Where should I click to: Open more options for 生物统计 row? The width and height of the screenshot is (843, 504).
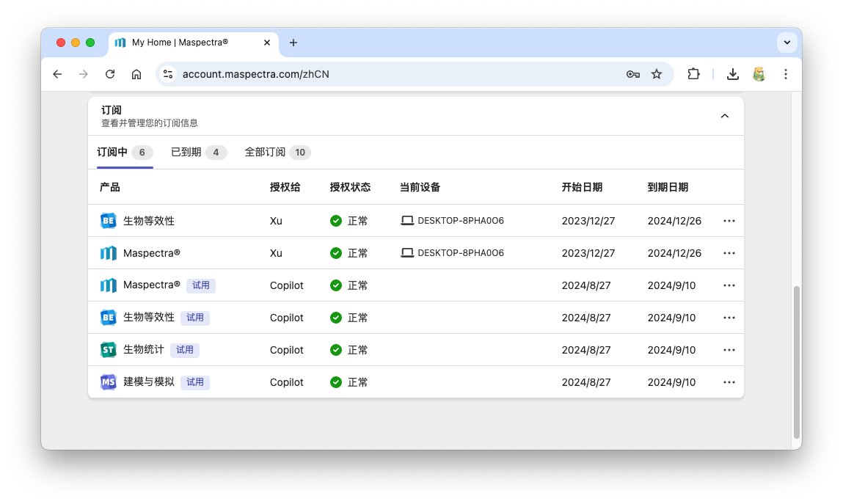point(729,350)
